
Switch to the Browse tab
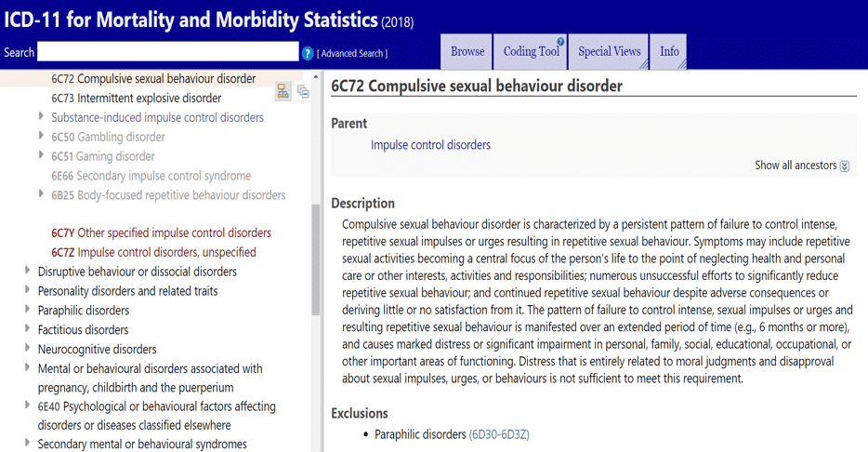467,51
